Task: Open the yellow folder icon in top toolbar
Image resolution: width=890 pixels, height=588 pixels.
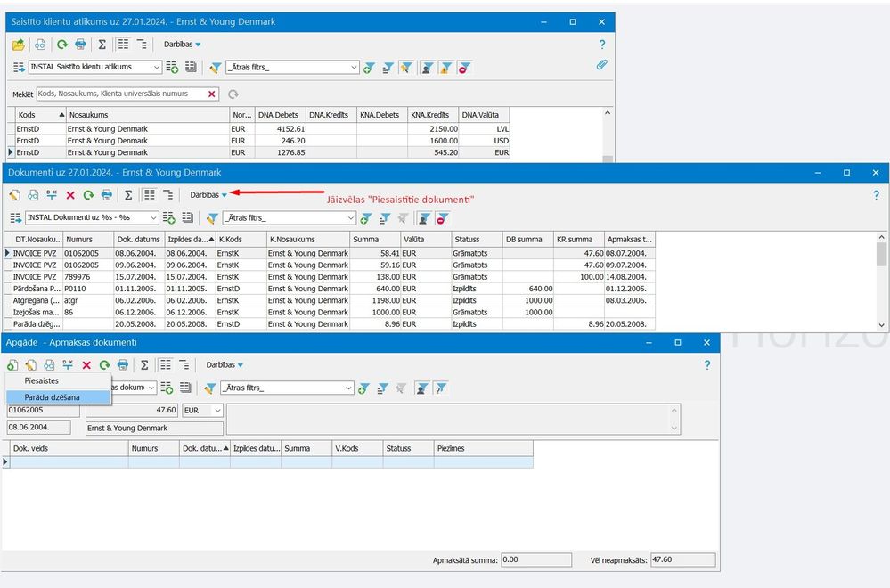Action: point(18,44)
